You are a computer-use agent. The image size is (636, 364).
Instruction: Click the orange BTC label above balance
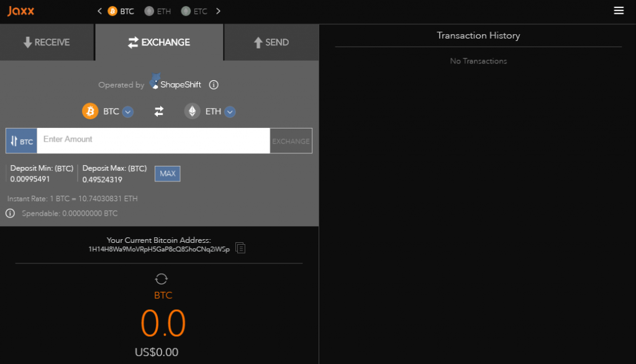coord(163,295)
